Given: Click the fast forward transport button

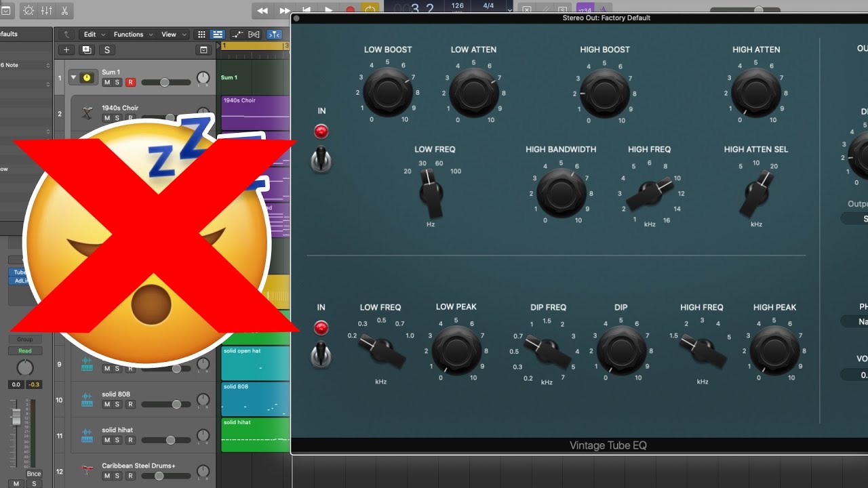Looking at the screenshot, I should 285,10.
